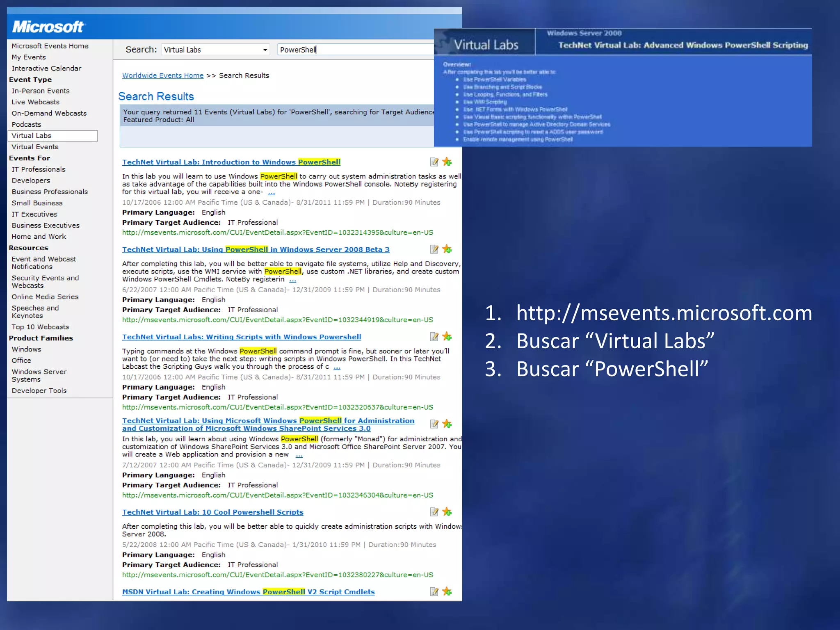Select IT Professionals under Events For
Screen dimensions: 840x630
point(39,169)
